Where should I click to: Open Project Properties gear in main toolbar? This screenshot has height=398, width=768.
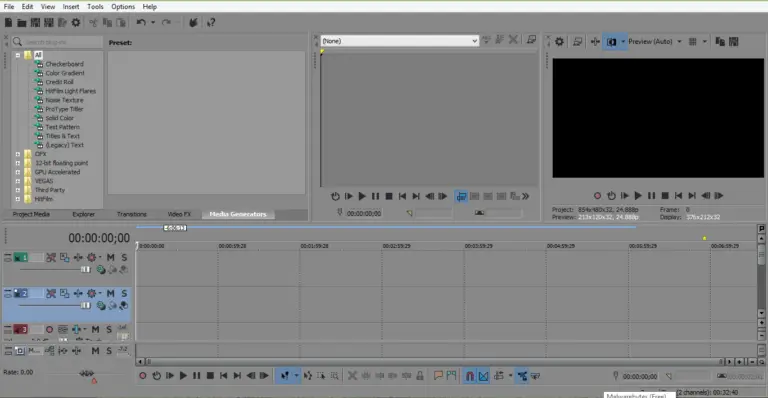[76, 23]
